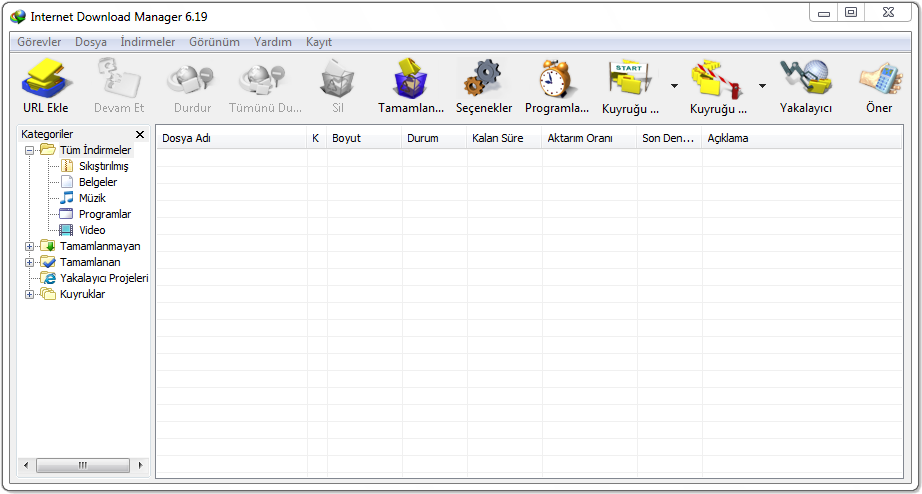Image resolution: width=922 pixels, height=494 pixels.
Task: Click the Kuyruğu durdur barrier icon
Action: tap(718, 78)
